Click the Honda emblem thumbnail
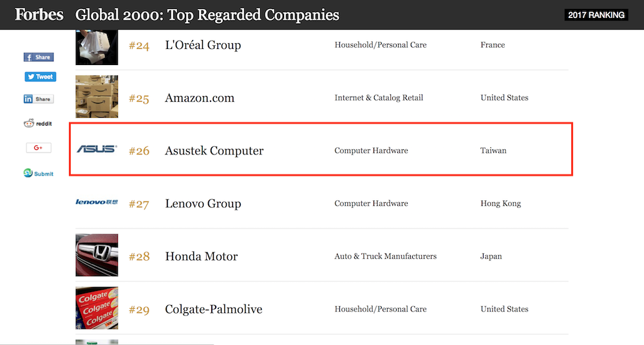Viewport: 644px width, 345px height. pos(97,256)
